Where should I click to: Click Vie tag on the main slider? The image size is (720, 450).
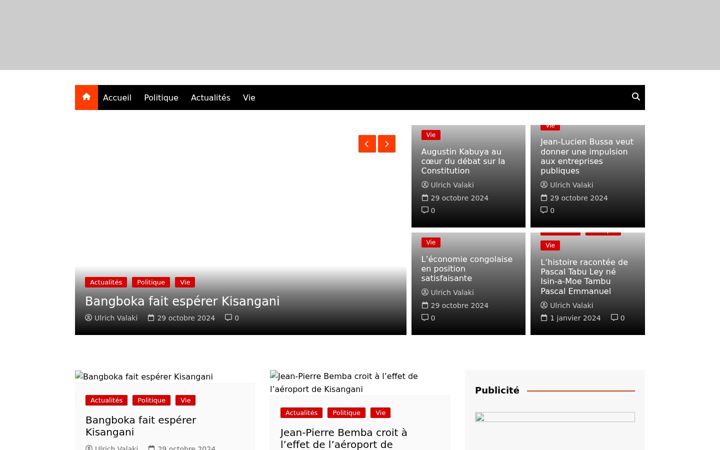pos(185,282)
